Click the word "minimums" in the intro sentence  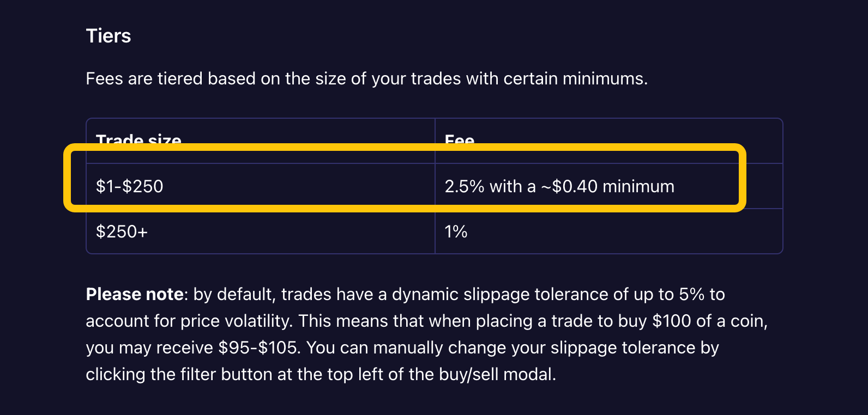click(604, 79)
